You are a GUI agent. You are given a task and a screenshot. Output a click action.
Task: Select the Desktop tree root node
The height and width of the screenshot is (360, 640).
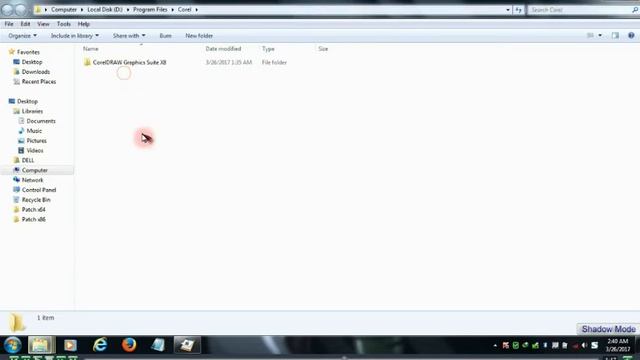tap(27, 101)
